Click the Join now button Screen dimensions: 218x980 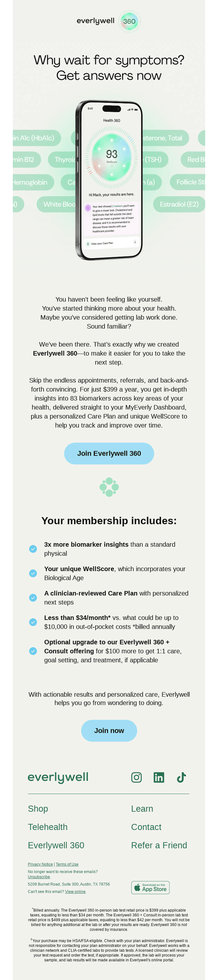point(109,731)
